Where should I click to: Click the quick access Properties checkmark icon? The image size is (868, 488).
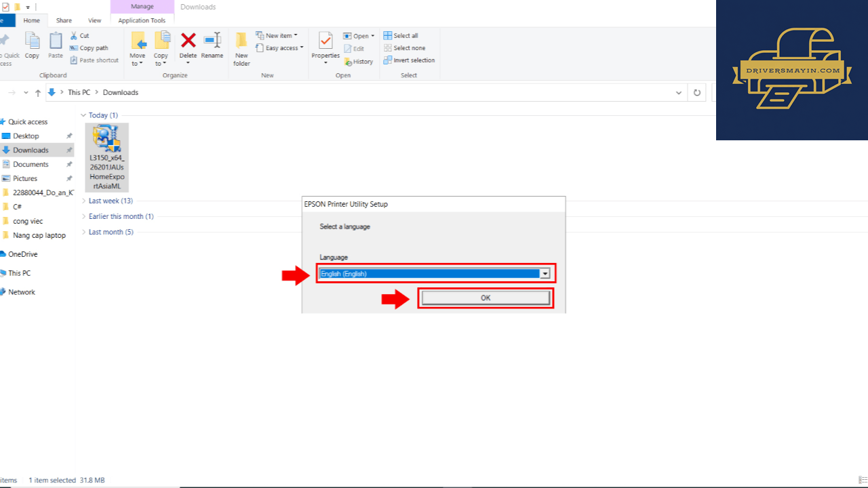[5, 7]
